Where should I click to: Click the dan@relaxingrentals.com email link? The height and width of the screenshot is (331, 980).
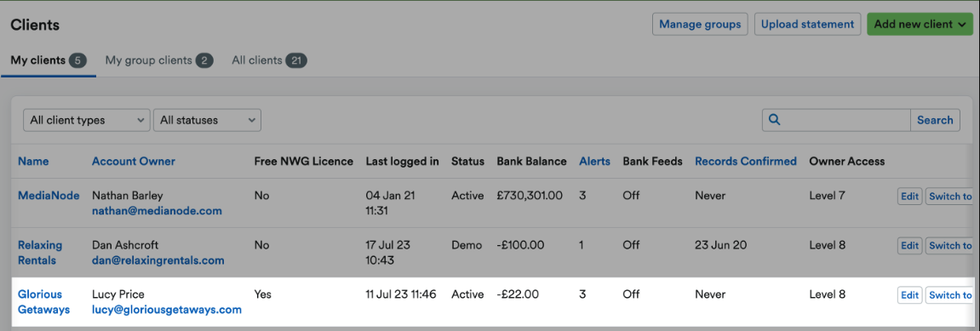[158, 260]
